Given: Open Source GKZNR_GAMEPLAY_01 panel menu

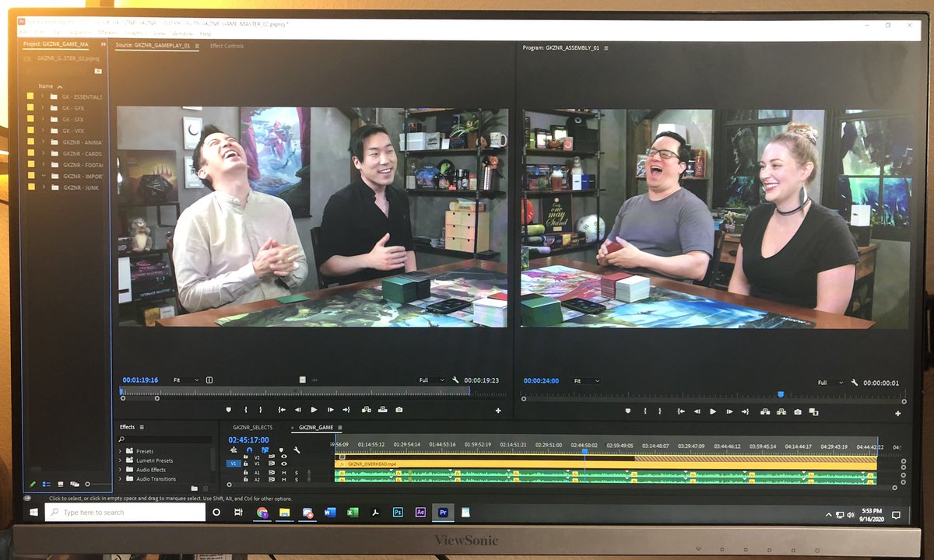Looking at the screenshot, I should click(x=197, y=46).
